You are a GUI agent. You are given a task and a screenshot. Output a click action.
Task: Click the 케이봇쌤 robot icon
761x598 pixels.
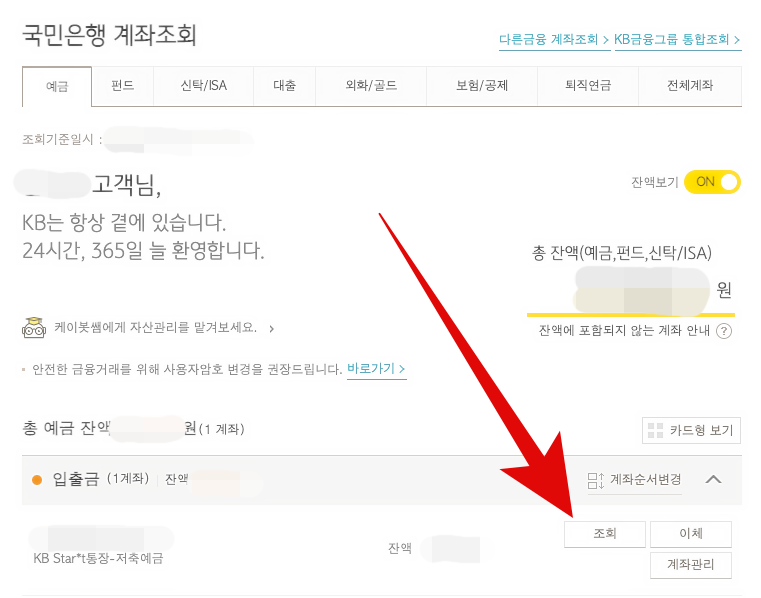[34, 328]
